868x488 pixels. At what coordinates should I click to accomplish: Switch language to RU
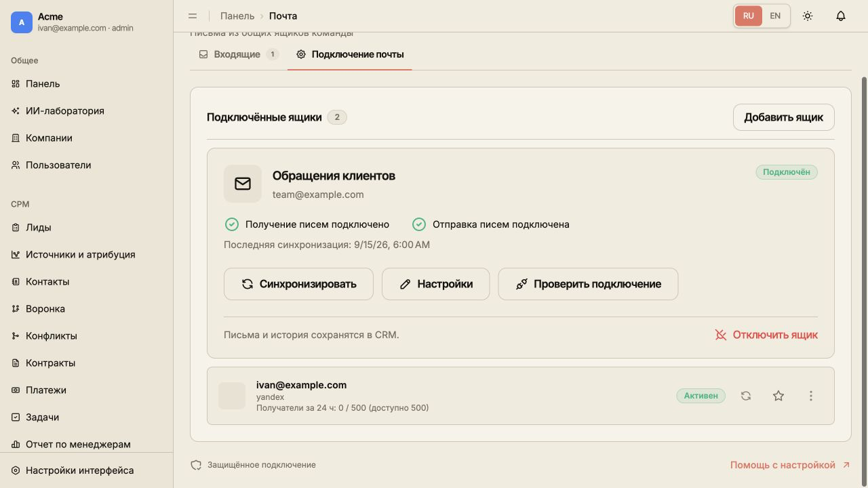749,16
